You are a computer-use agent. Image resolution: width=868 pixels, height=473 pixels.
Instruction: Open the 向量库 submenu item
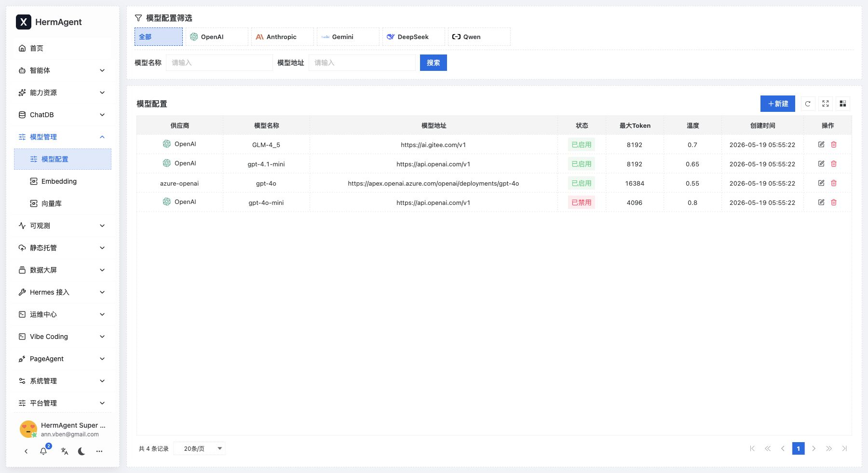tap(63, 203)
